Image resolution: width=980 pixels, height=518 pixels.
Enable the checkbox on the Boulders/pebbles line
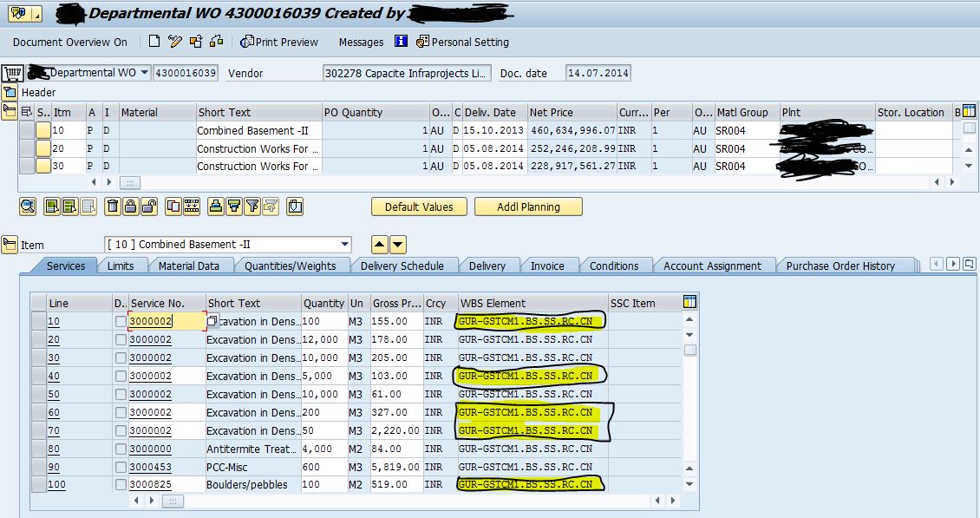[x=121, y=485]
